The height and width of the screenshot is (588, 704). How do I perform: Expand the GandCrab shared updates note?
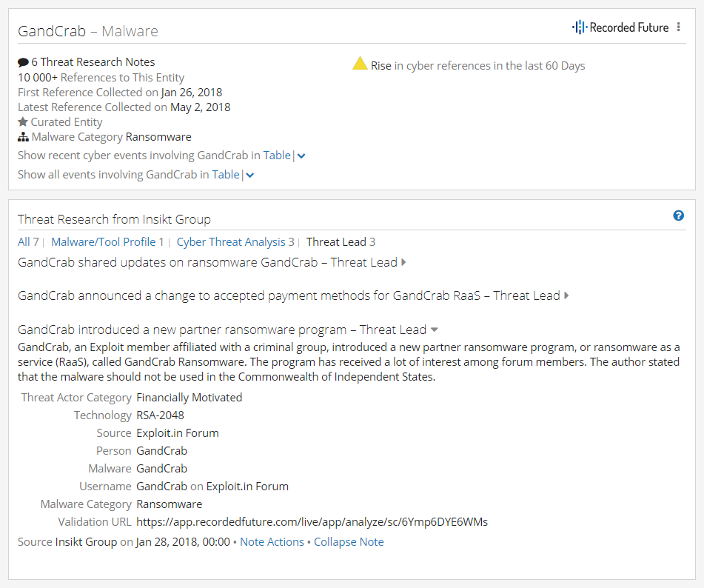click(x=403, y=262)
